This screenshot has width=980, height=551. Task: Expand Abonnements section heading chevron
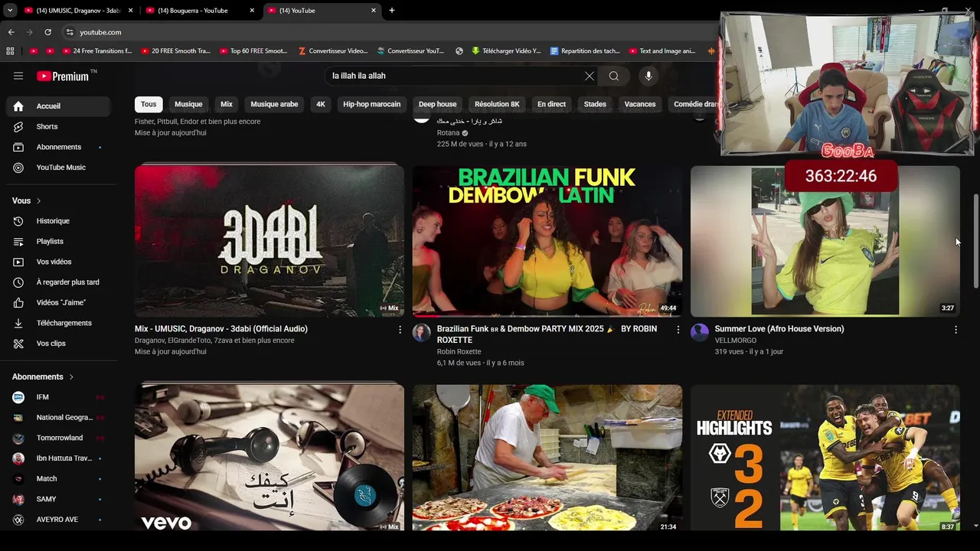tap(71, 377)
